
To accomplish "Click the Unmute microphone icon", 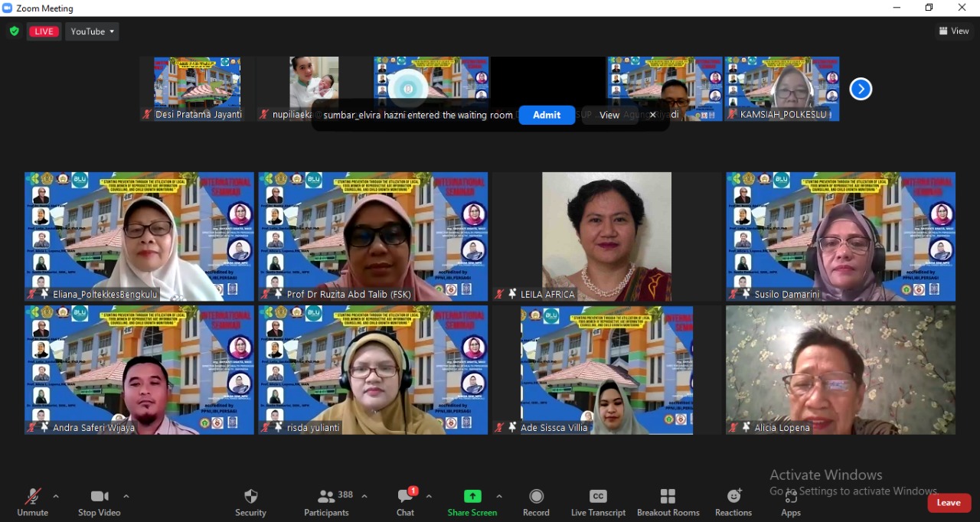I will click(x=32, y=496).
